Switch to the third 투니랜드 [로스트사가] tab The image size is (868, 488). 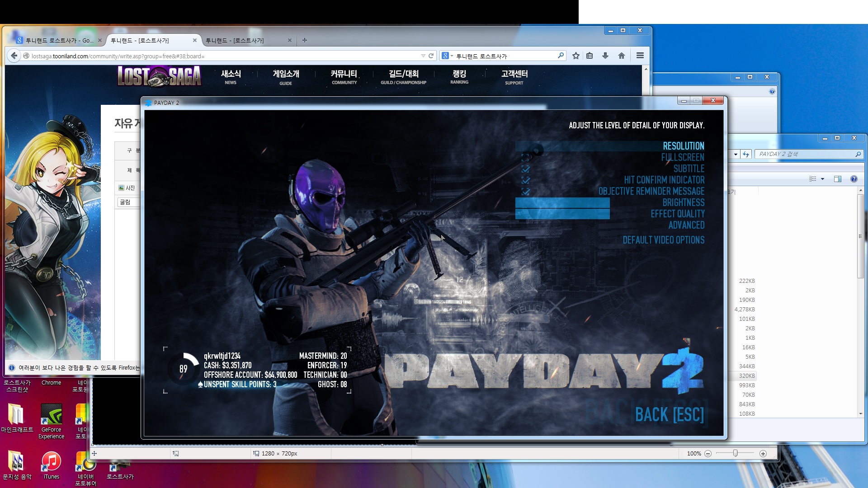coord(248,40)
